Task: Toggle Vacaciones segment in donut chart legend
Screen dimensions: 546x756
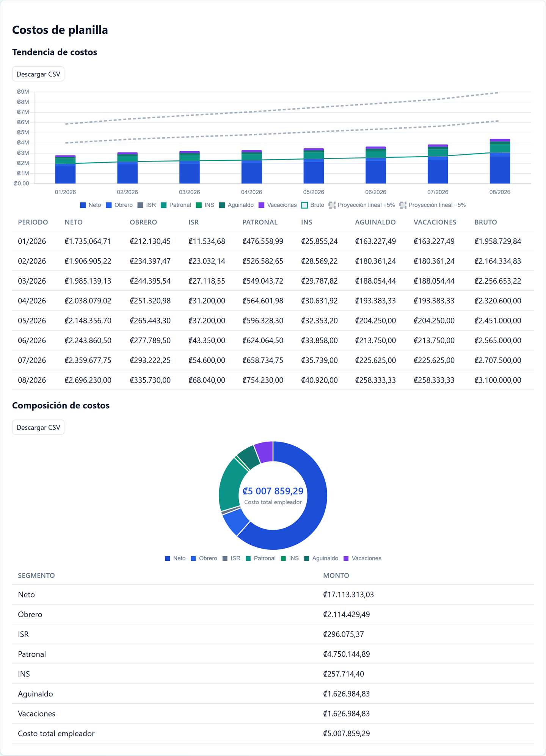Action: tap(362, 558)
